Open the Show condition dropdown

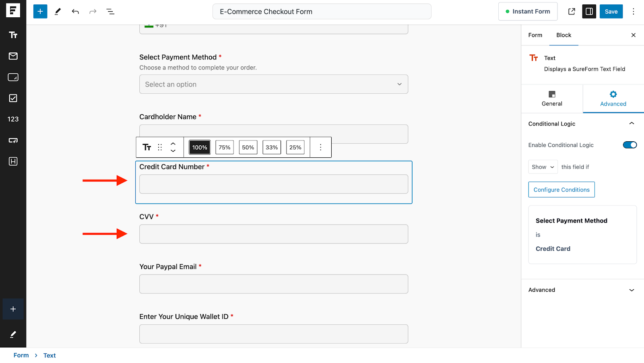tap(543, 167)
